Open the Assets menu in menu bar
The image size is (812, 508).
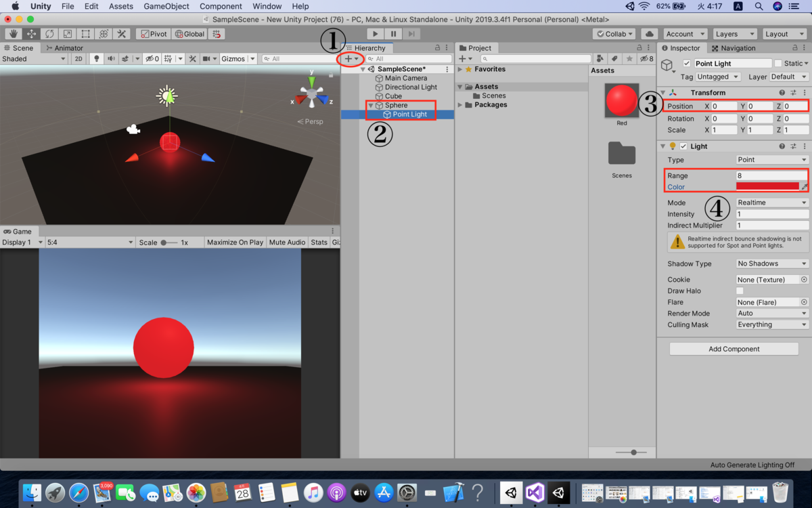tap(121, 6)
